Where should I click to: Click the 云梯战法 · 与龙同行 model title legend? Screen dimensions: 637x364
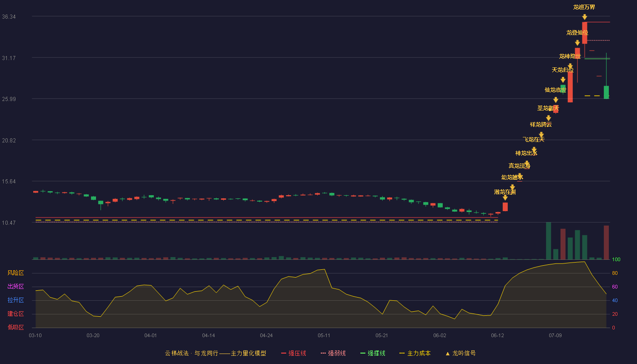point(215,353)
